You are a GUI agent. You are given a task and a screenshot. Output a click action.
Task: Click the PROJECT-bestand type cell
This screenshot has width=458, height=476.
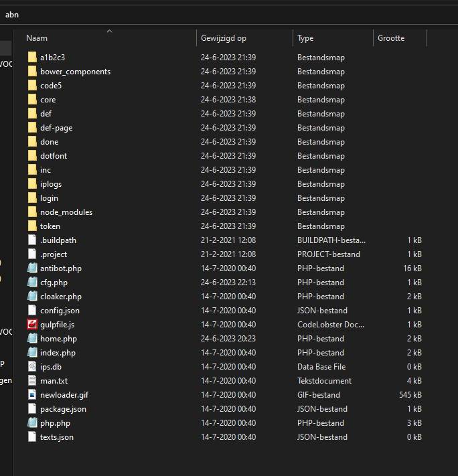[x=329, y=254]
